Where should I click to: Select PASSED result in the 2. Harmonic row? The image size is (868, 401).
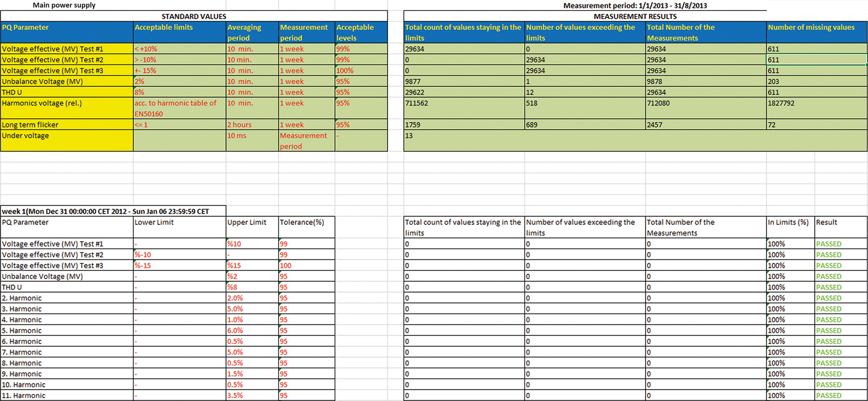tap(841, 298)
